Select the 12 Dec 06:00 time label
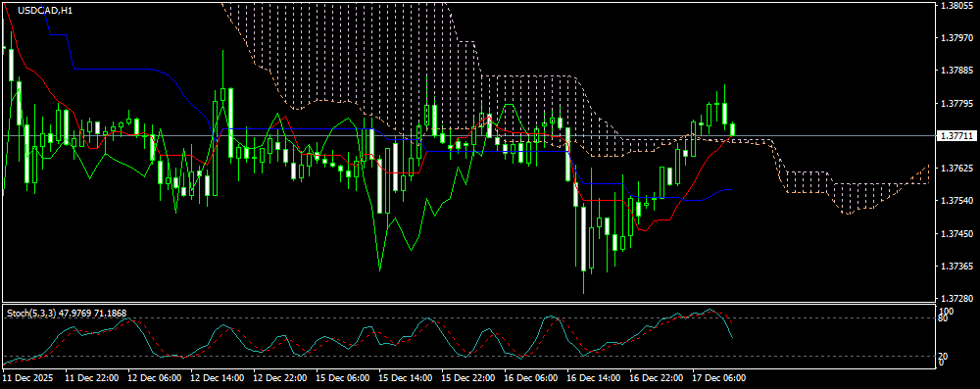 155,378
